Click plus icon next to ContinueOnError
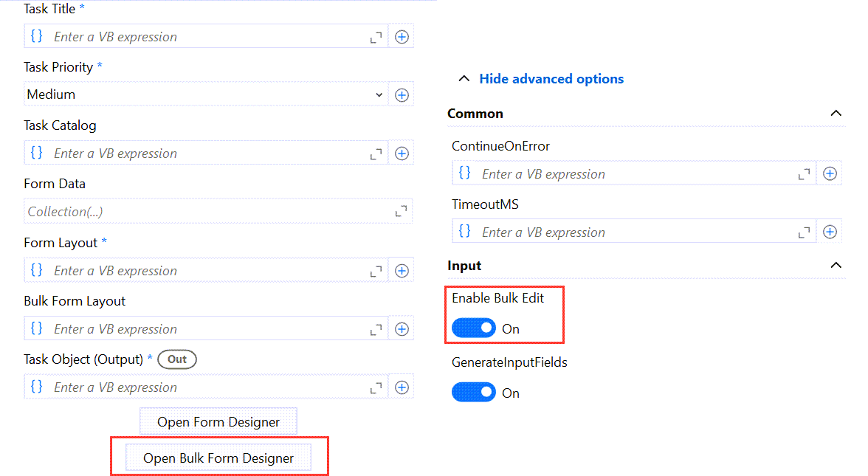This screenshot has height=476, width=868. [830, 174]
